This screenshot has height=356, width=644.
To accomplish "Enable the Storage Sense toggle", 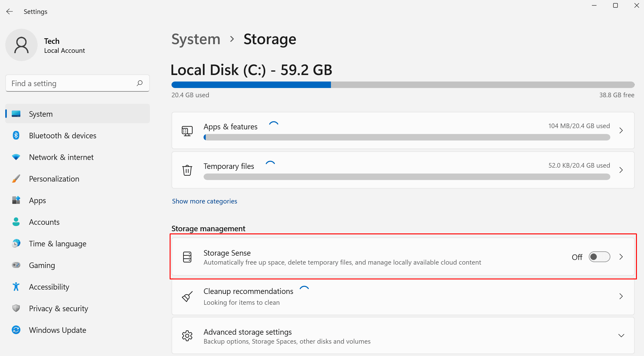I will click(x=599, y=257).
